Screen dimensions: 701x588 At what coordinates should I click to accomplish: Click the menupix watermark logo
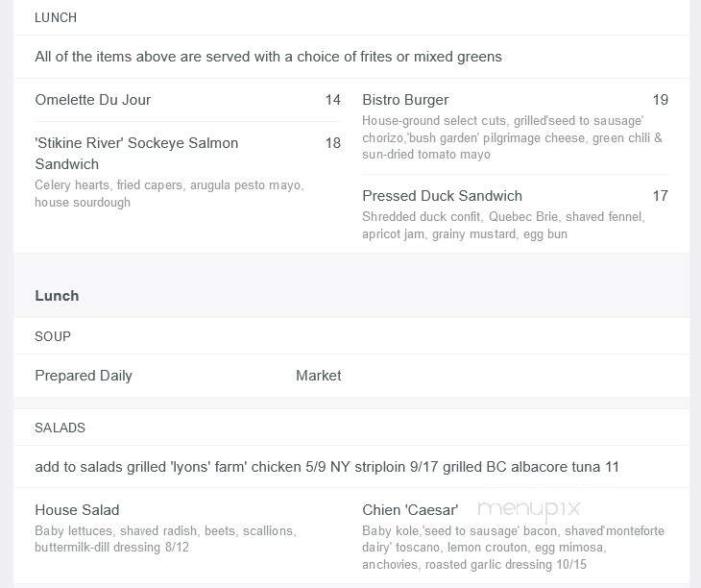click(529, 510)
